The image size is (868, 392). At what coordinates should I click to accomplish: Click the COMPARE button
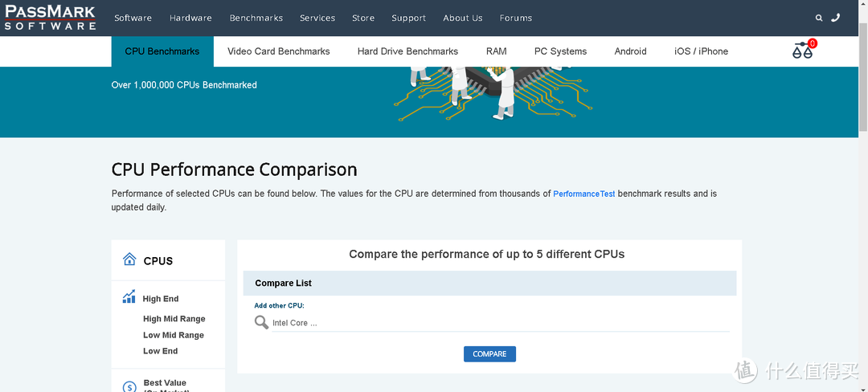pos(489,354)
